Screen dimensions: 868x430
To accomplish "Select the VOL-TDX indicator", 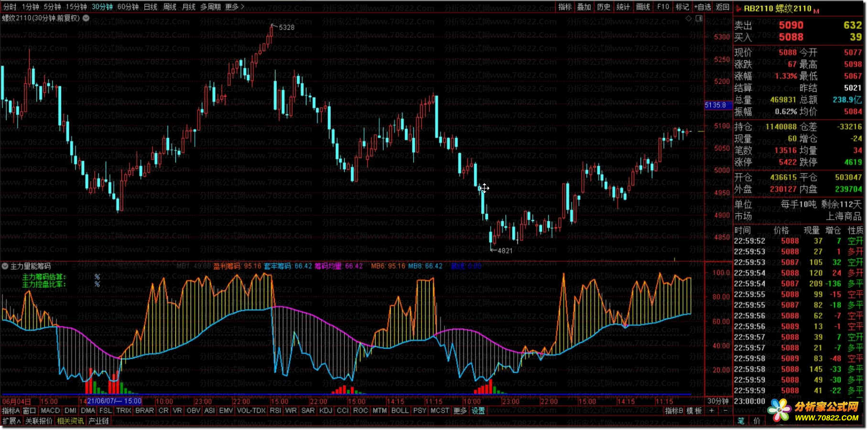I will tap(251, 411).
